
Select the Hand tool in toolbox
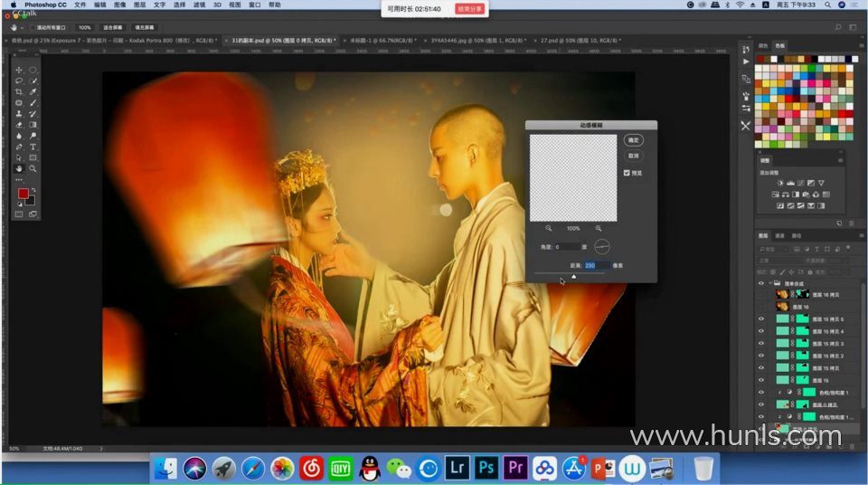tap(19, 168)
